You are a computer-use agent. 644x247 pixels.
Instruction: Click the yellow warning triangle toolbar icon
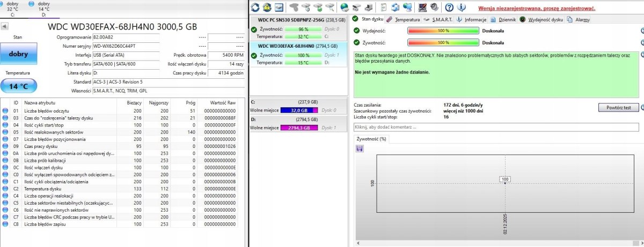pos(267,8)
